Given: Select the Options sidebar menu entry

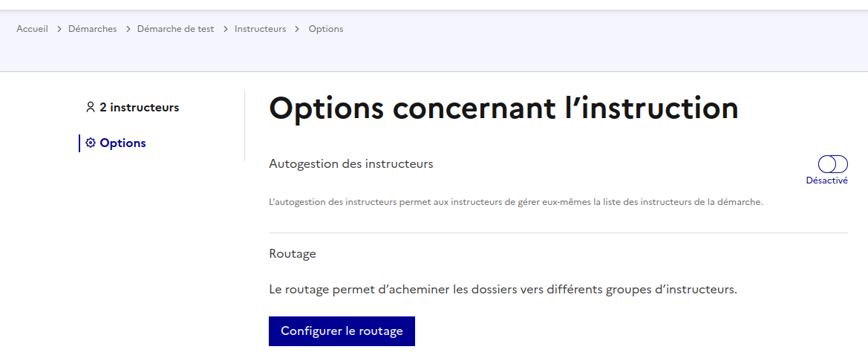Looking at the screenshot, I should click(123, 143).
